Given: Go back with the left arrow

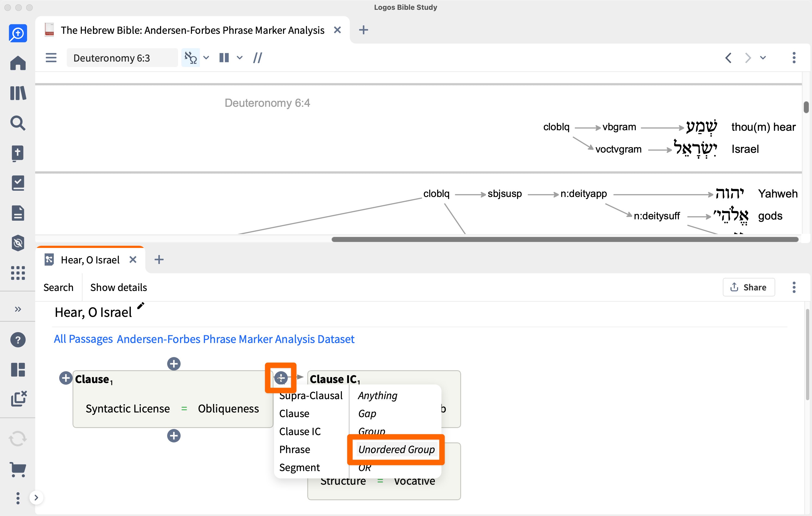Looking at the screenshot, I should [728, 58].
